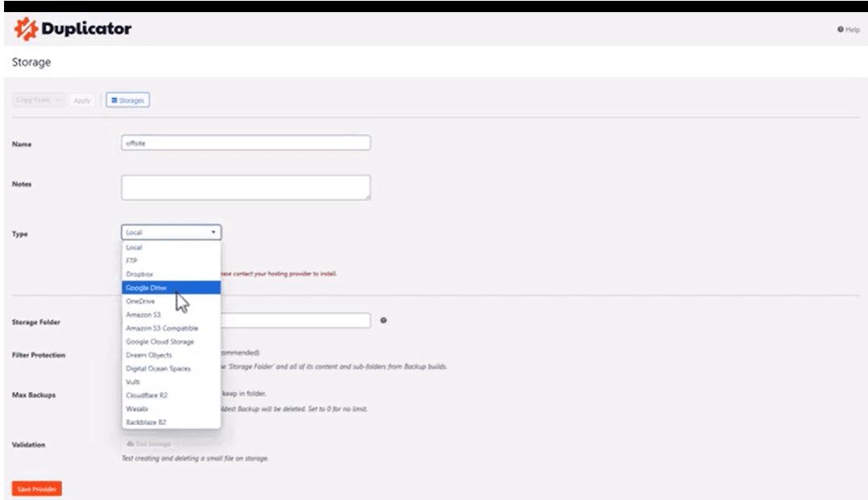This screenshot has height=500, width=868.
Task: Choose Amazon S3 storage type
Action: (x=143, y=315)
